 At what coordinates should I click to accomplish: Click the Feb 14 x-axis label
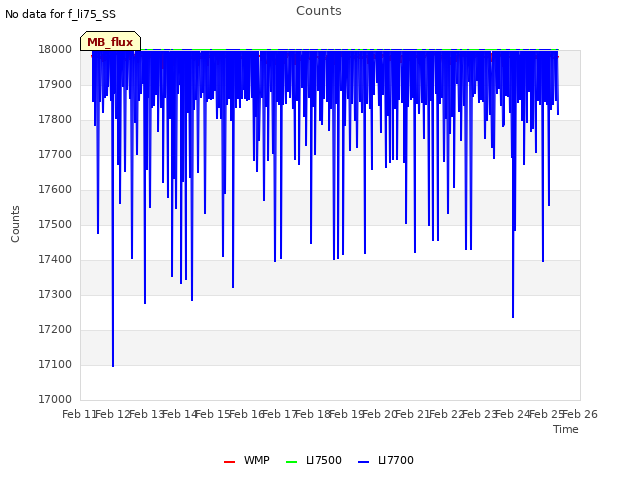(x=180, y=414)
